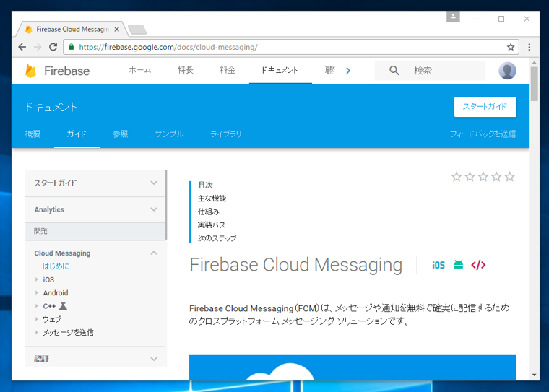Image resolution: width=549 pixels, height=392 pixels.
Task: Open the ホーム navigation item
Action: pyautogui.click(x=140, y=70)
